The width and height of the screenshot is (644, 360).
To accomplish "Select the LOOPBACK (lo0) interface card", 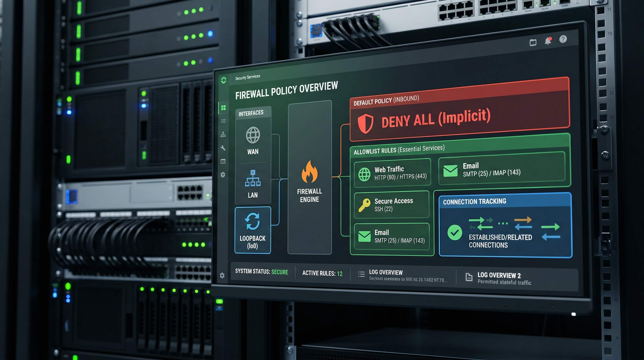I will point(252,230).
